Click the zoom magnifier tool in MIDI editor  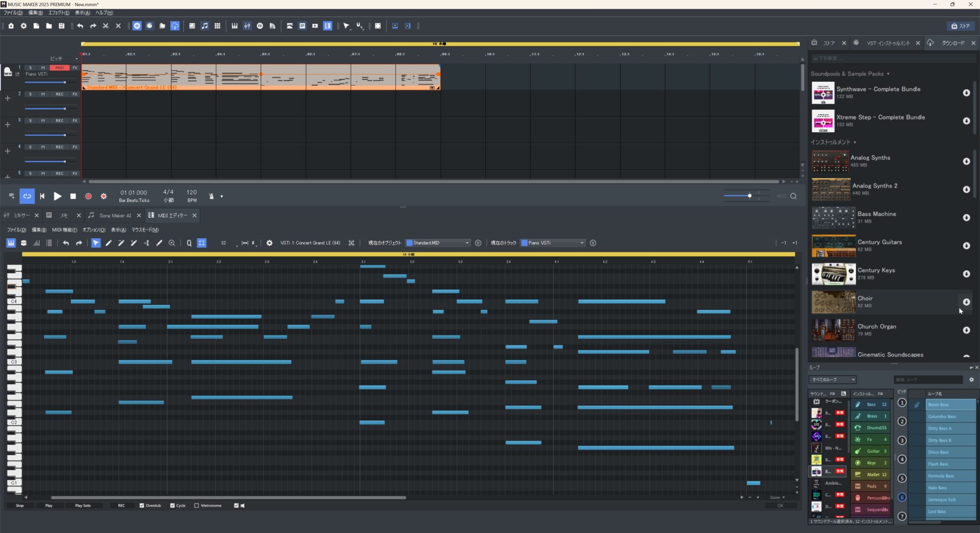[172, 243]
